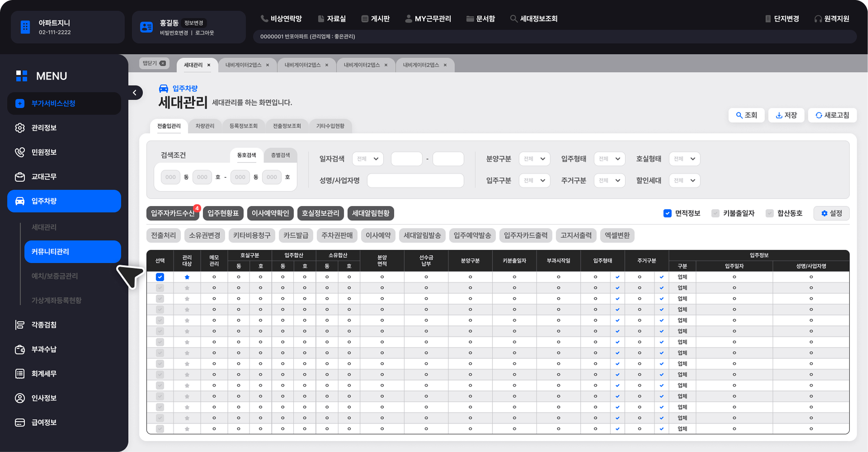Click the 탭닫기 close-all-tabs button

tap(154, 63)
